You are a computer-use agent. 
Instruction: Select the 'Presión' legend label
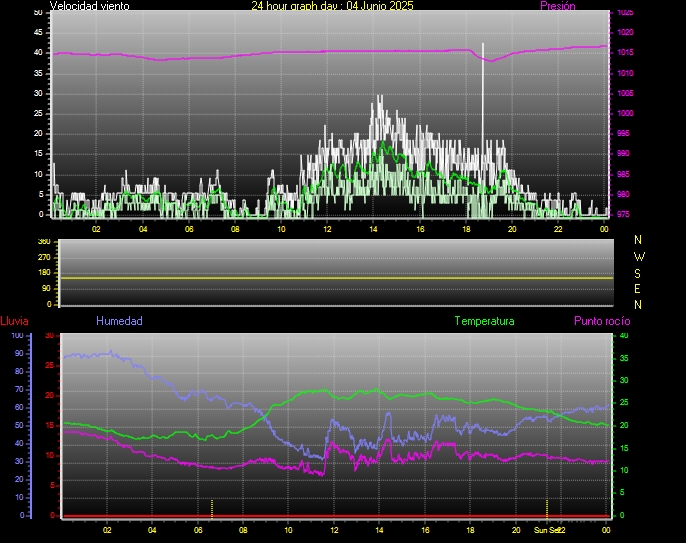pyautogui.click(x=557, y=6)
